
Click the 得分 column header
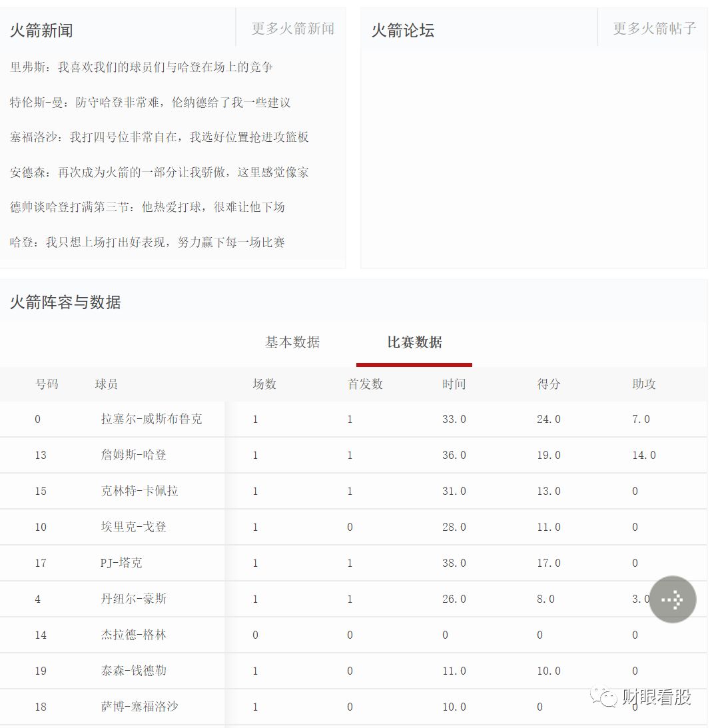tap(549, 384)
